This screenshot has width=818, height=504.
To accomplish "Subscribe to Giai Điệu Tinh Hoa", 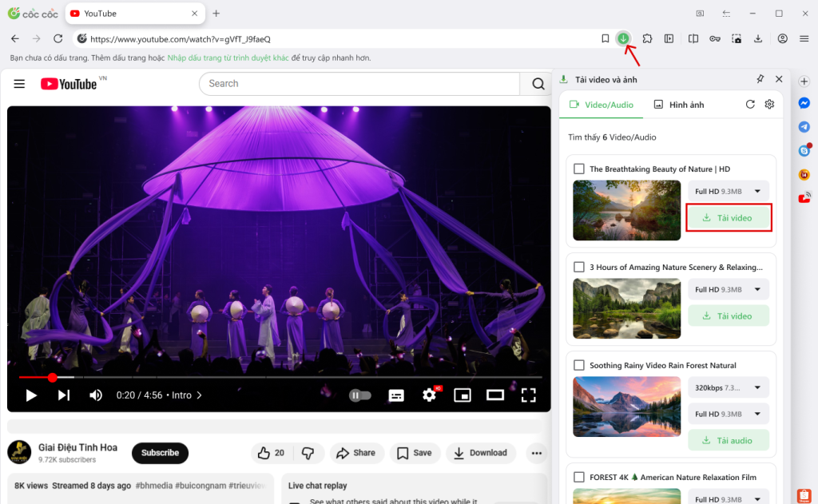I will [x=160, y=453].
